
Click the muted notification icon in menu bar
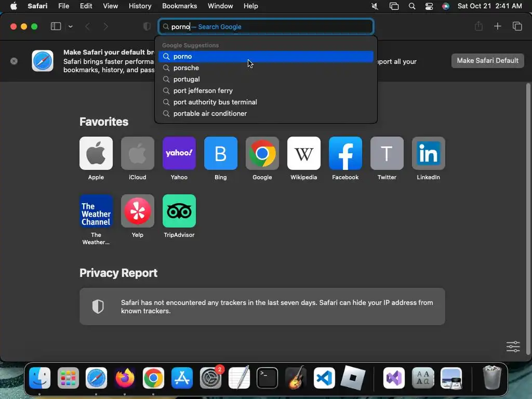tap(375, 6)
